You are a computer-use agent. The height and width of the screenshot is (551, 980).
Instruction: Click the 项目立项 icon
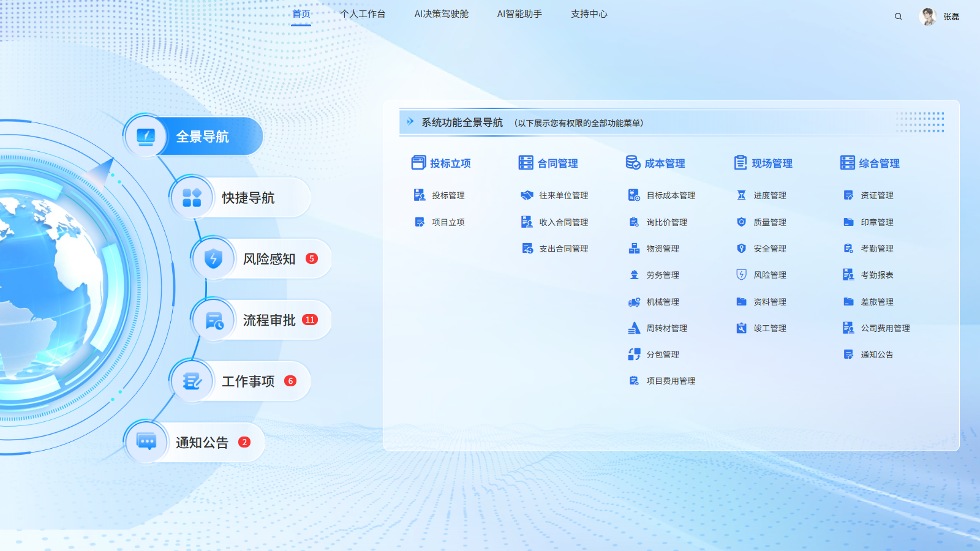(420, 222)
